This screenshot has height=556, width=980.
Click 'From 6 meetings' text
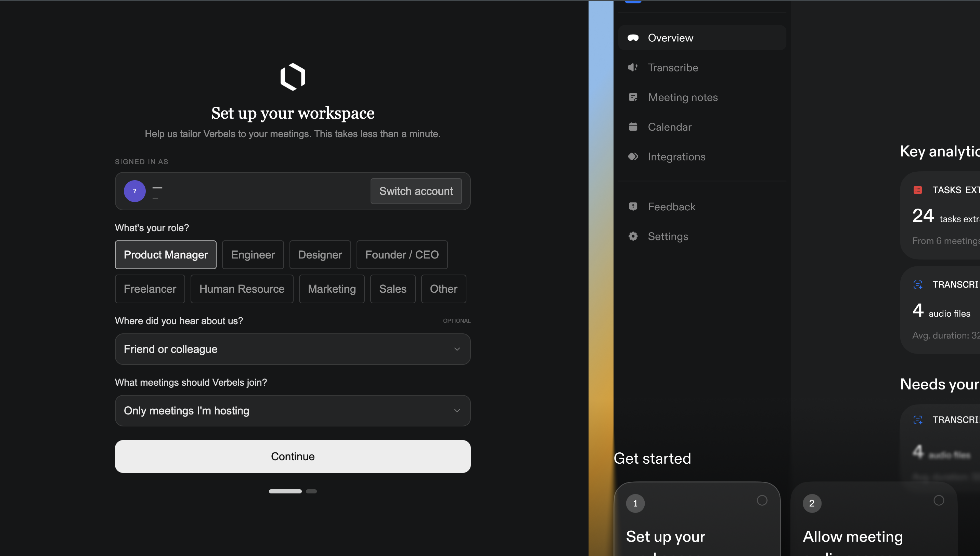tap(946, 241)
